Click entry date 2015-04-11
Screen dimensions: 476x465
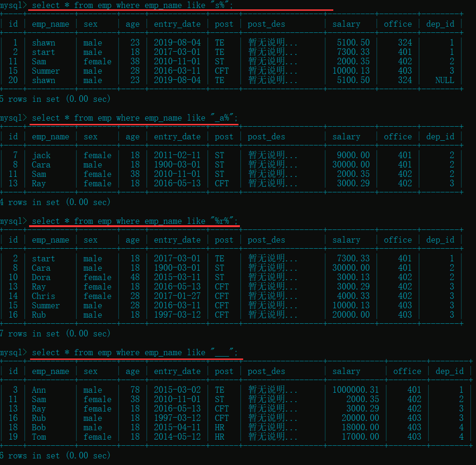click(x=177, y=427)
